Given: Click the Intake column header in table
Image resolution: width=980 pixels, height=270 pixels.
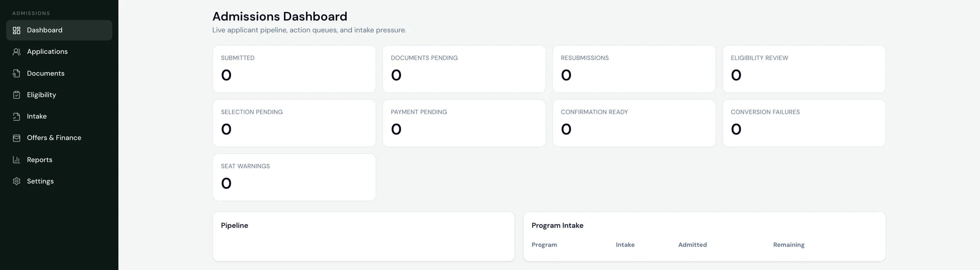Looking at the screenshot, I should (625, 245).
